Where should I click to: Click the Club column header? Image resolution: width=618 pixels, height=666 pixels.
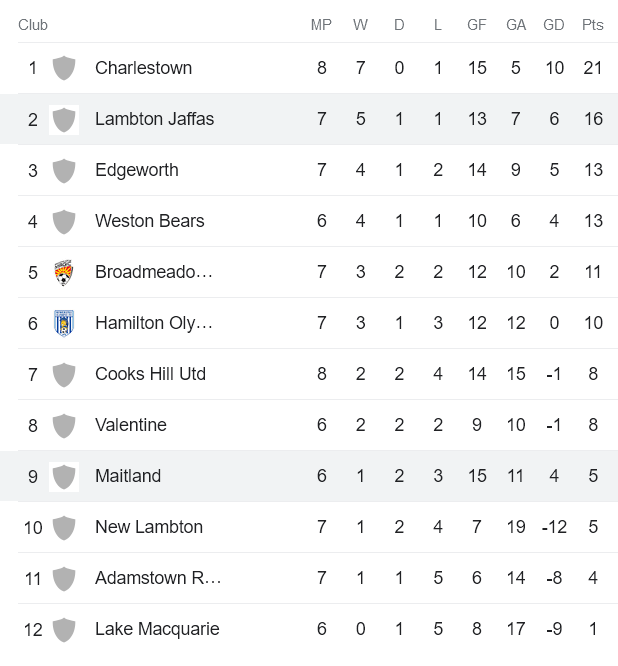point(33,25)
